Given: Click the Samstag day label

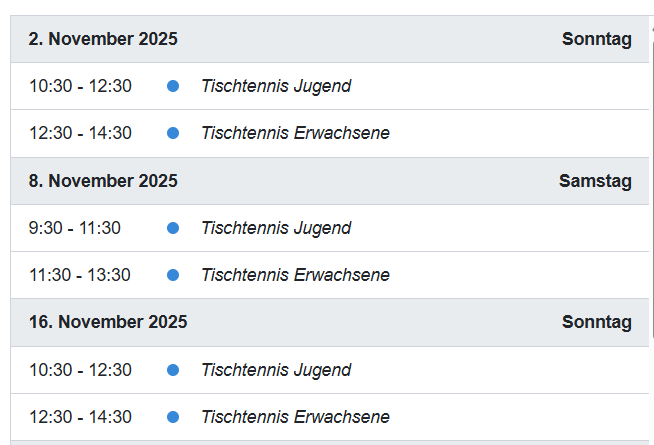Looking at the screenshot, I should [595, 181].
